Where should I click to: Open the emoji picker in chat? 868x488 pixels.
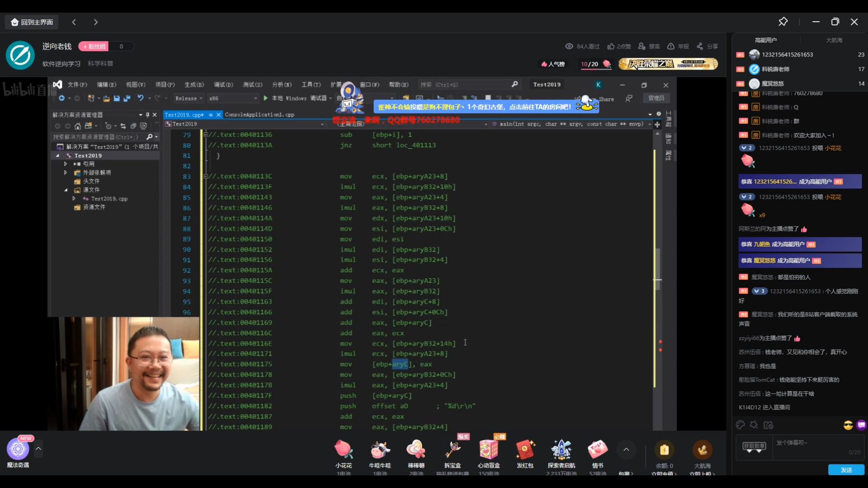848,425
